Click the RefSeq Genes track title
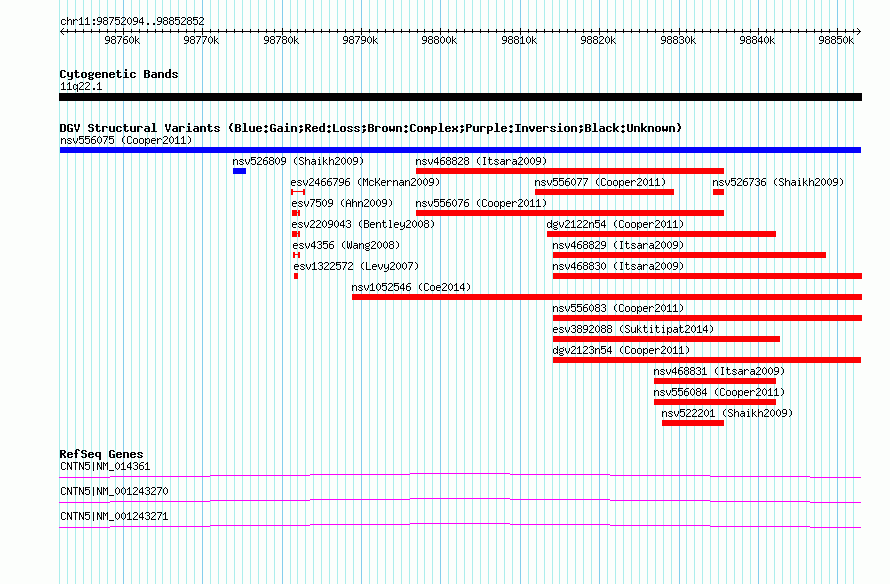 coord(101,454)
